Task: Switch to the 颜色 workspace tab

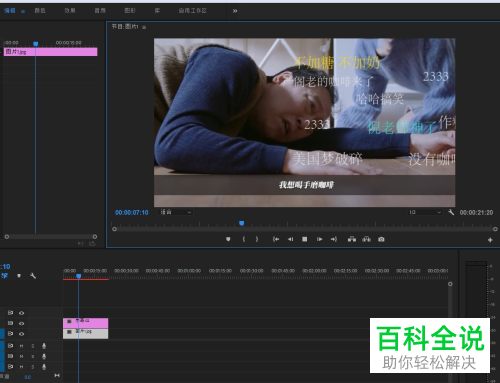Action: point(40,11)
